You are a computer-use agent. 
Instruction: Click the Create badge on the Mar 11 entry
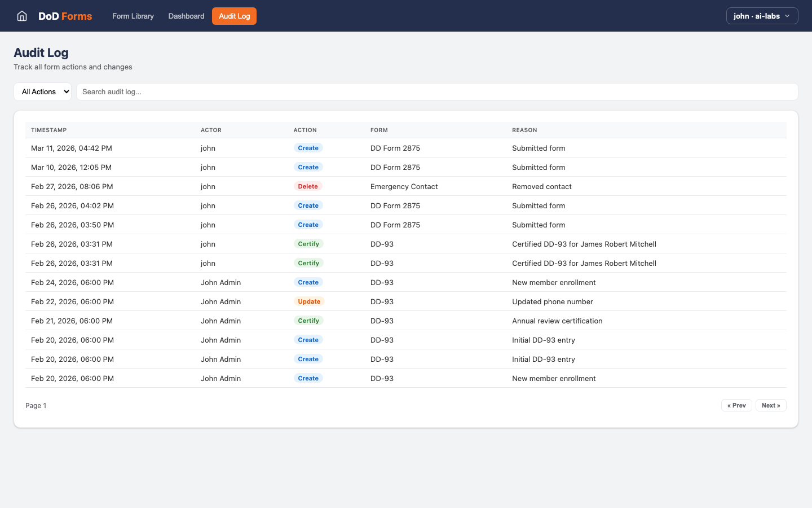coord(308,148)
